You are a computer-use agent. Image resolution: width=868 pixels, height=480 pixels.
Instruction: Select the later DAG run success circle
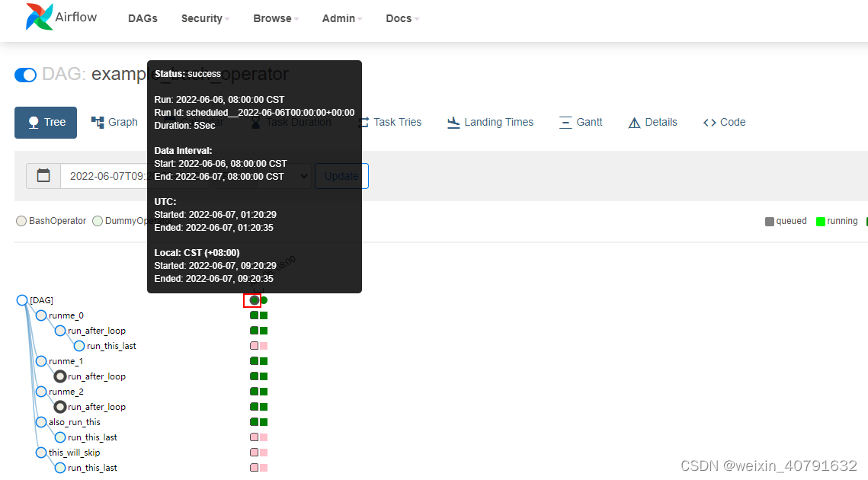264,300
